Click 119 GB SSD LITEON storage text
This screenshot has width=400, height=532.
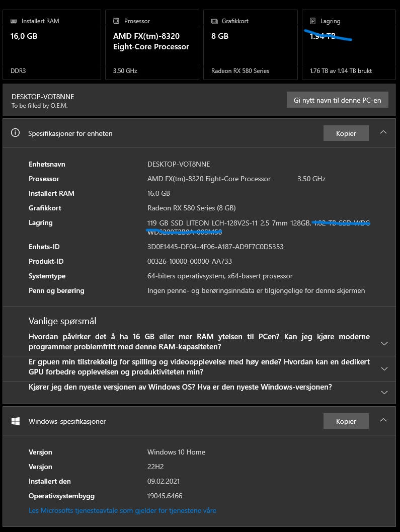[229, 223]
